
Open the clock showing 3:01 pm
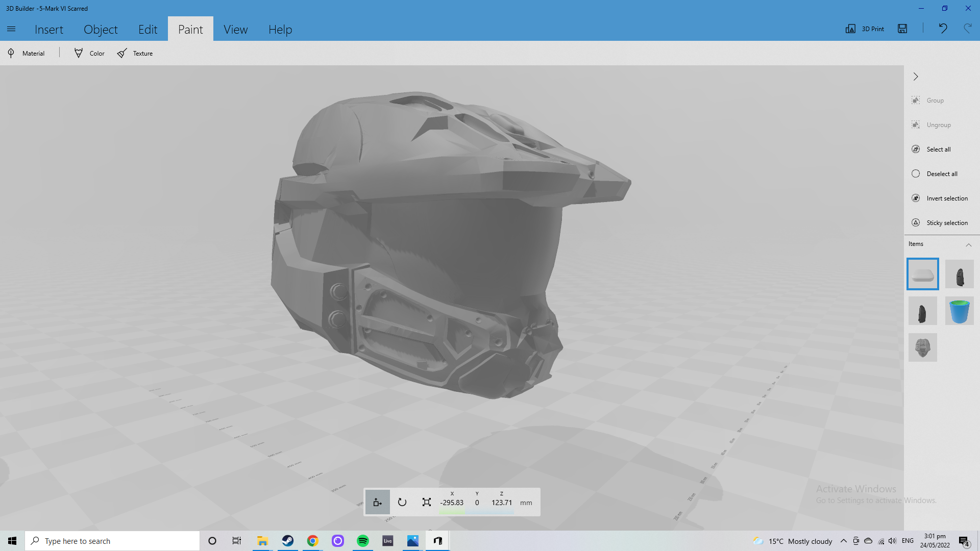935,541
